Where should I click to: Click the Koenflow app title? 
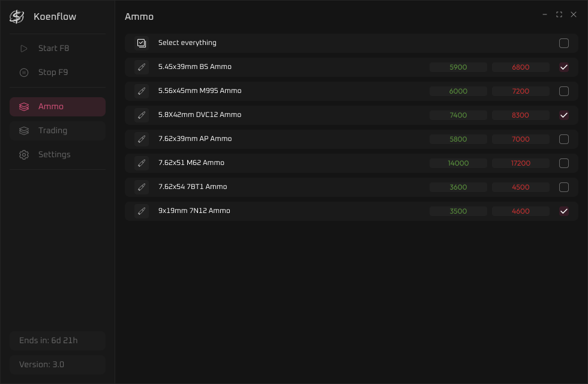(55, 17)
